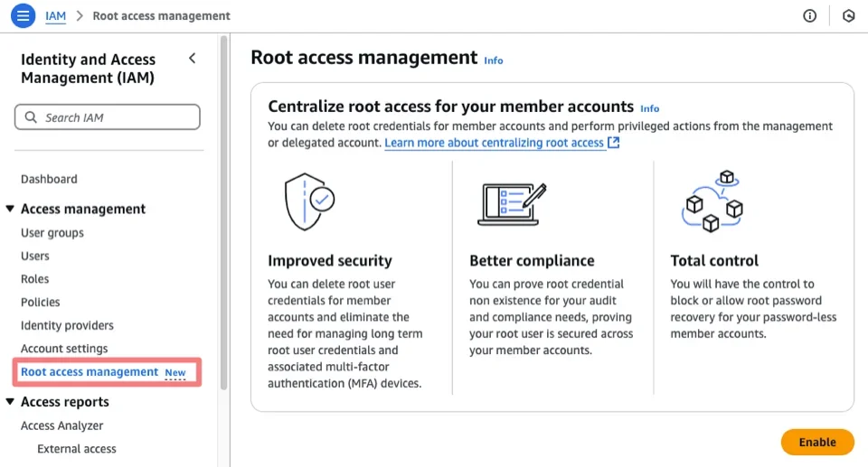The image size is (868, 467).
Task: Collapse the Access reports section
Action: [10, 402]
